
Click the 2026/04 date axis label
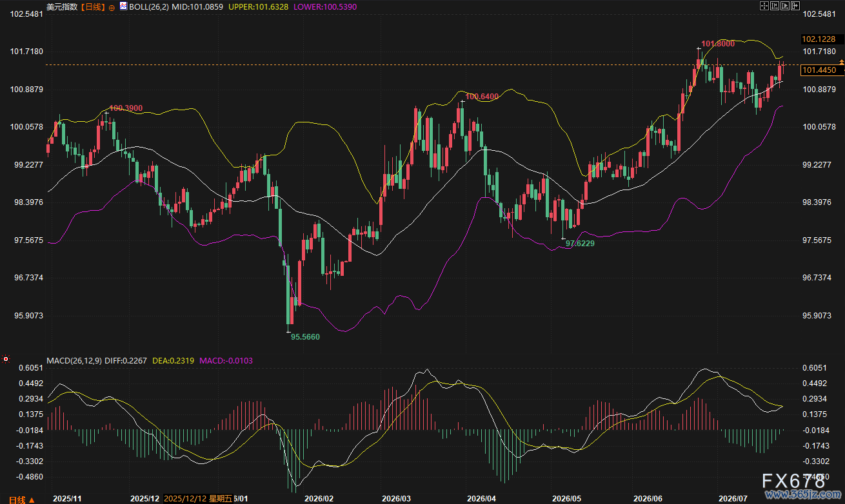tap(481, 499)
